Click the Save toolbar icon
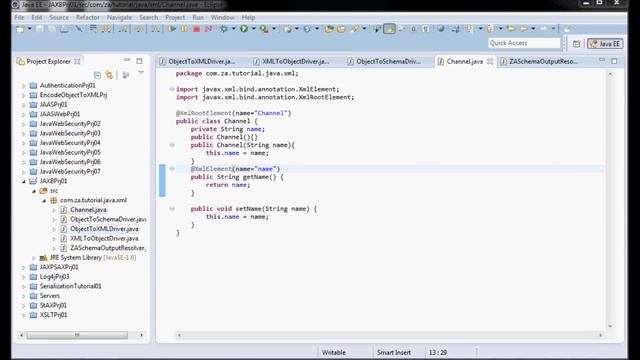Viewport: 640px width, 360px height. [40, 29]
